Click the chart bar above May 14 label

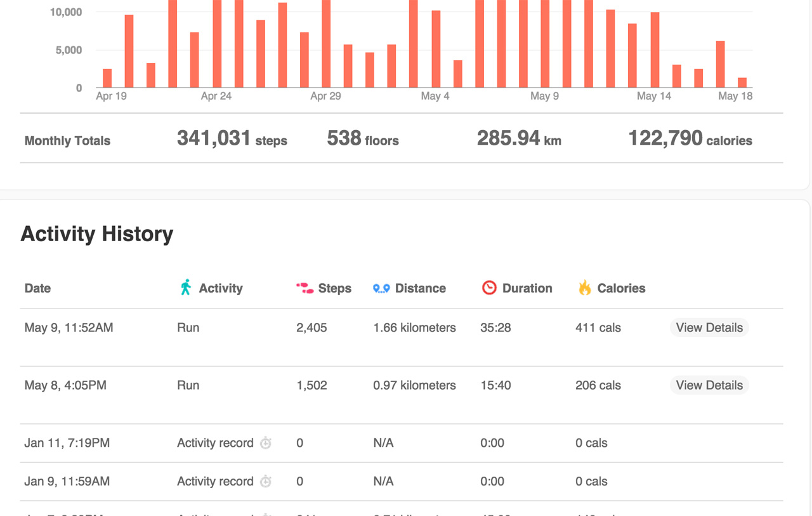pos(655,50)
